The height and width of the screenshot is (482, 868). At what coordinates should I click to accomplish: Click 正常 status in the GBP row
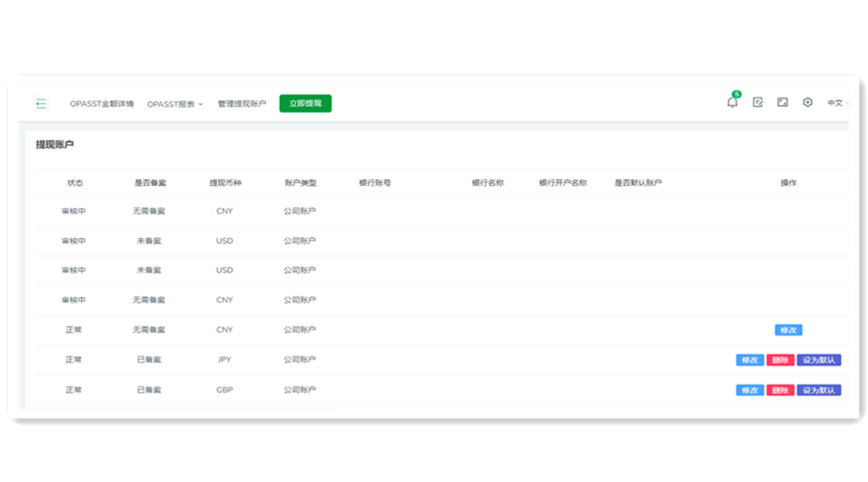(x=73, y=389)
